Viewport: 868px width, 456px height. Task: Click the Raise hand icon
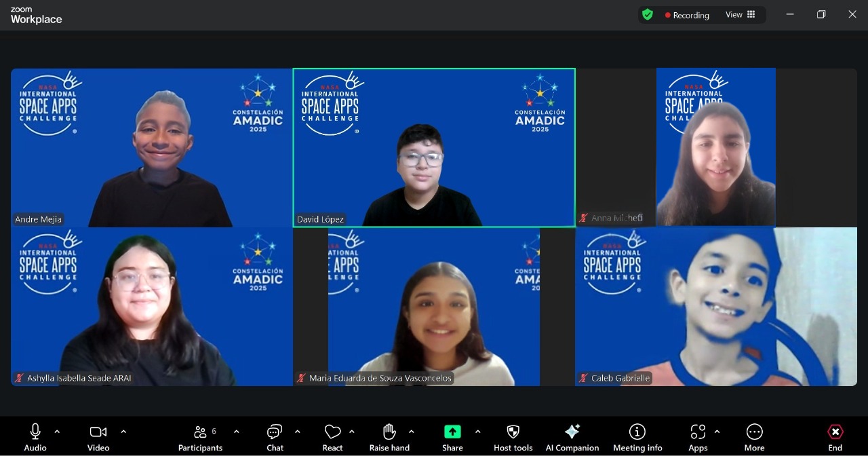tap(389, 432)
